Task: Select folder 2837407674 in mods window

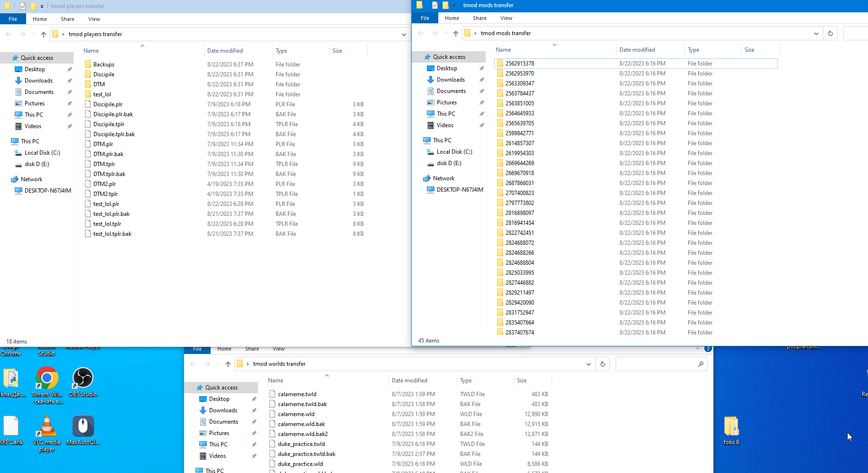Action: (636, 333)
